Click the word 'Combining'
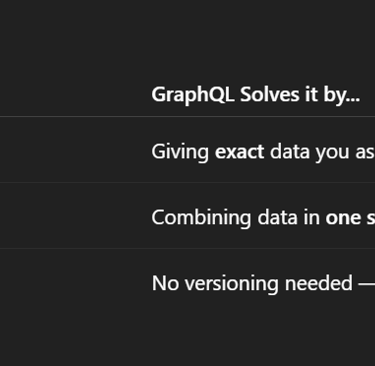Screen dimensions: 375x366 [x=201, y=218]
